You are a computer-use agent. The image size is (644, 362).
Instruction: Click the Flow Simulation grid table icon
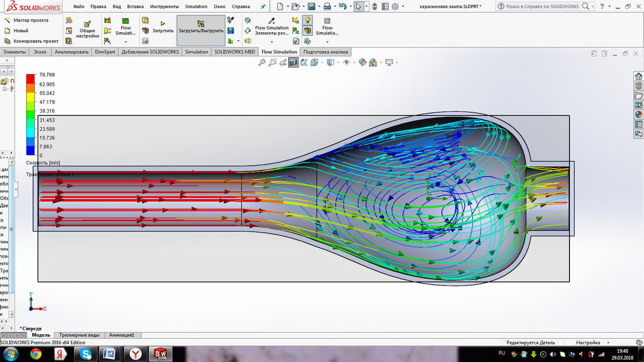click(x=327, y=20)
